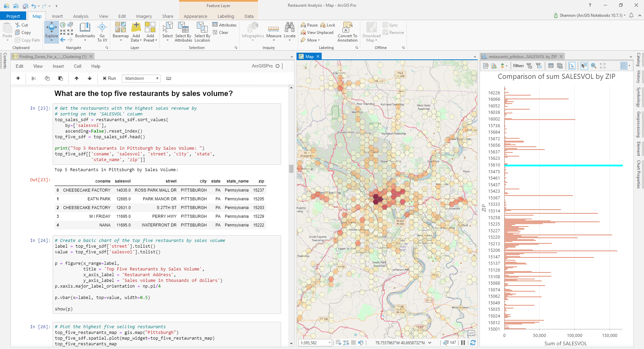Open the attribute table from chart toolbar
The width and height of the screenshot is (644, 349).
[551, 66]
